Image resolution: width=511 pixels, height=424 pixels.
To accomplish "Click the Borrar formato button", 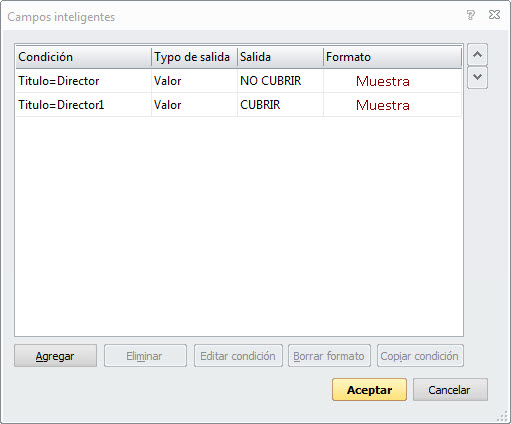I will coord(329,356).
